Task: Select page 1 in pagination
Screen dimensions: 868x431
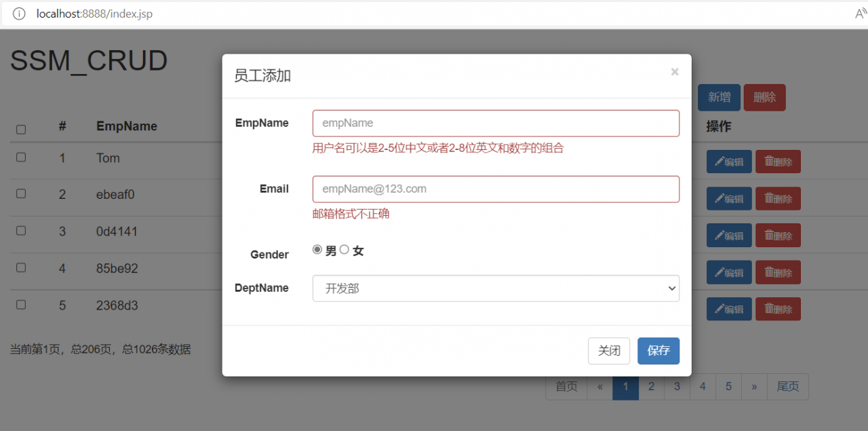Action: pos(626,386)
